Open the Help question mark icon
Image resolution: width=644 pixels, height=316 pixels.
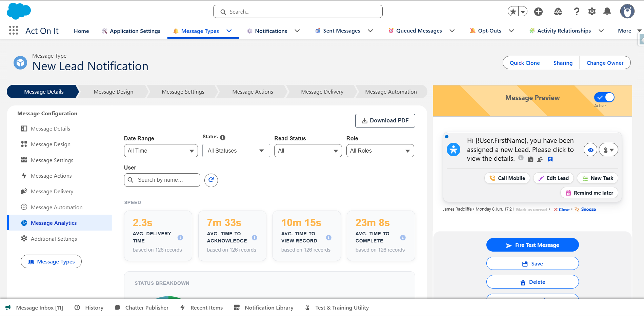[577, 12]
